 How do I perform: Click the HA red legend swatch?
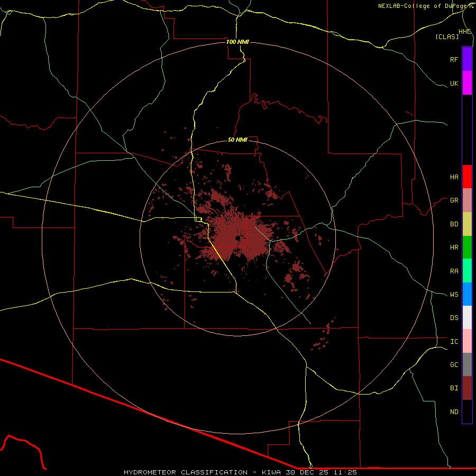pyautogui.click(x=467, y=177)
